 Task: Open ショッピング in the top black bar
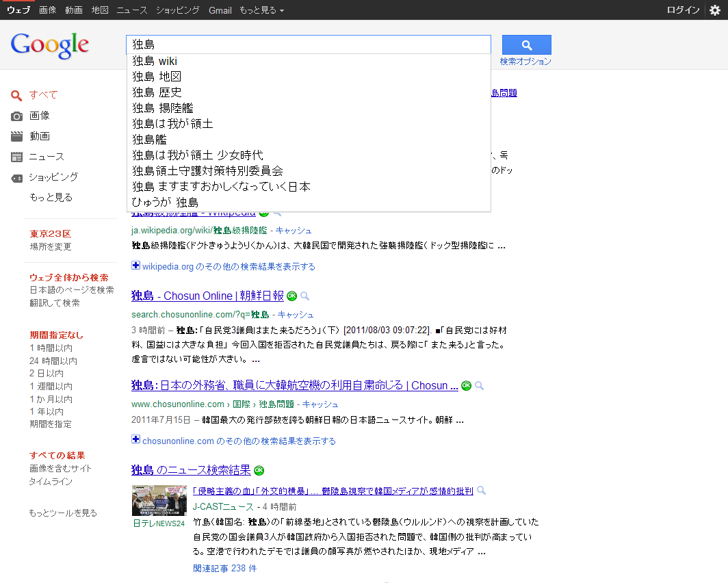pyautogui.click(x=178, y=10)
